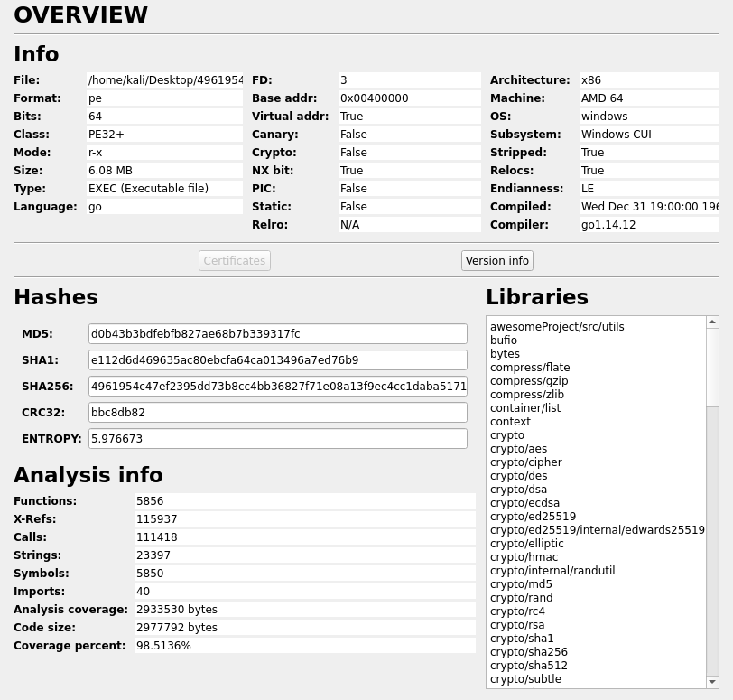Click the CRC32 value field
The height and width of the screenshot is (700, 733).
tap(277, 413)
